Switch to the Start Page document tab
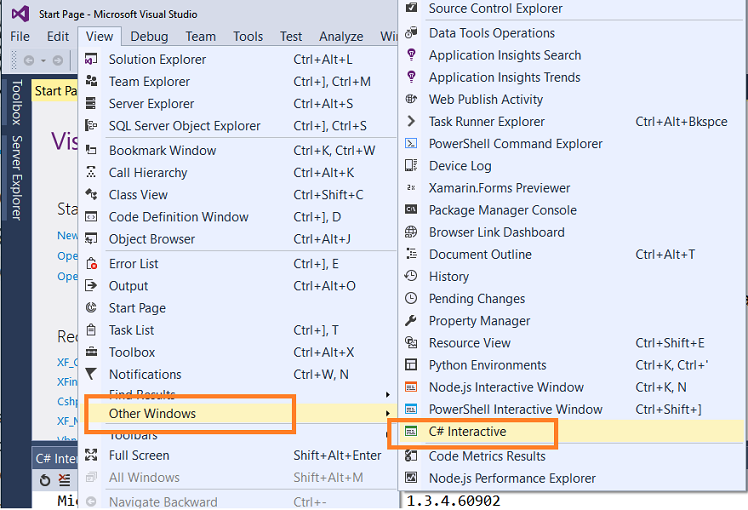 coord(55,91)
